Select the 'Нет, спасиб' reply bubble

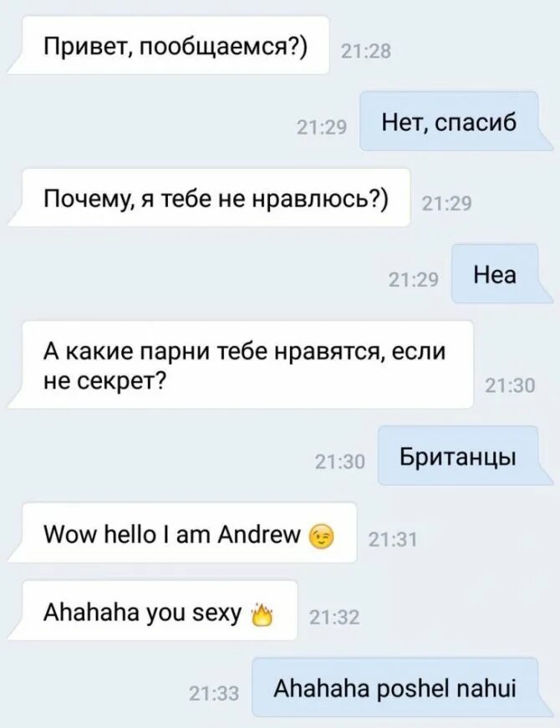[456, 122]
